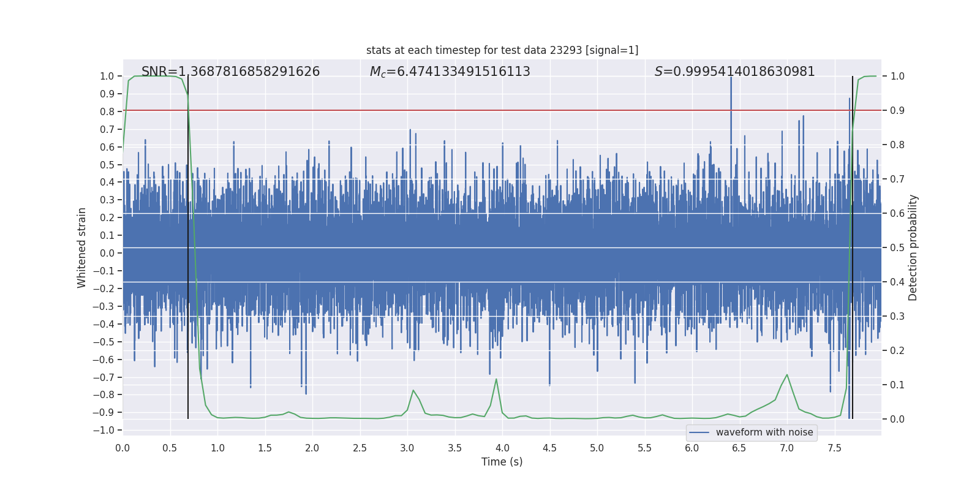Click the plot title mentioning test data 23293
This screenshot has width=980, height=490.
pos(502,50)
